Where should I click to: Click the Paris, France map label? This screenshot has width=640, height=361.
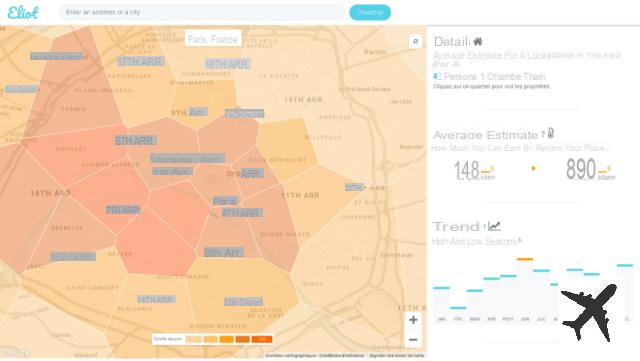point(213,39)
